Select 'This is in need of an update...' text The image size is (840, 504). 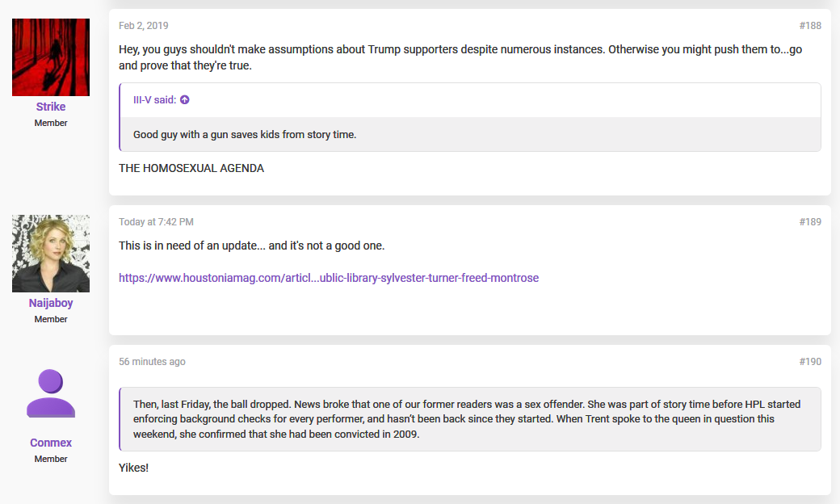point(192,246)
